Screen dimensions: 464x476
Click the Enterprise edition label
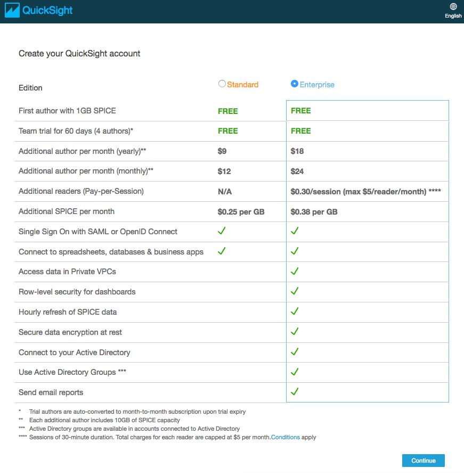pyautogui.click(x=317, y=85)
